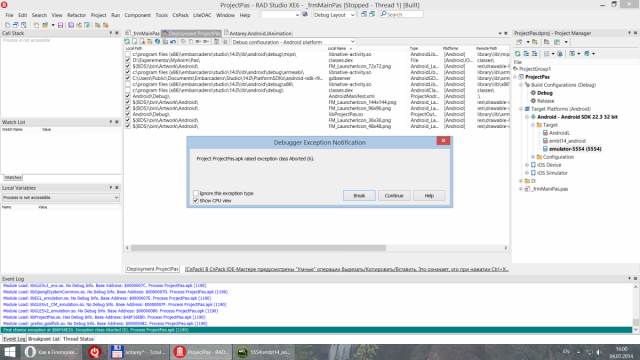Sort by the Local Name column header
Viewport: 640px width, 360px height.
tap(337, 48)
